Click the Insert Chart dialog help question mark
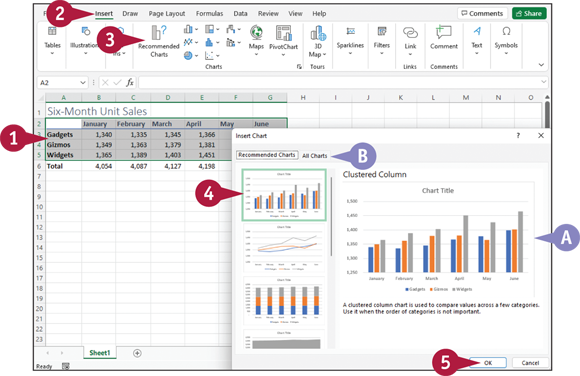The height and width of the screenshot is (376, 580). (518, 135)
